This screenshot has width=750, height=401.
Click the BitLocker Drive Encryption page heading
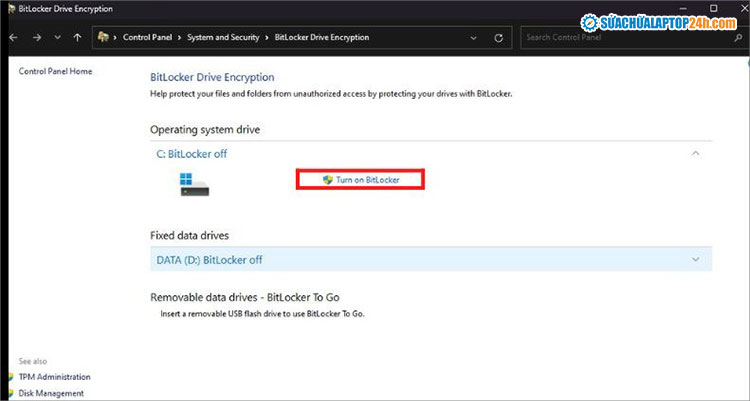pos(212,78)
